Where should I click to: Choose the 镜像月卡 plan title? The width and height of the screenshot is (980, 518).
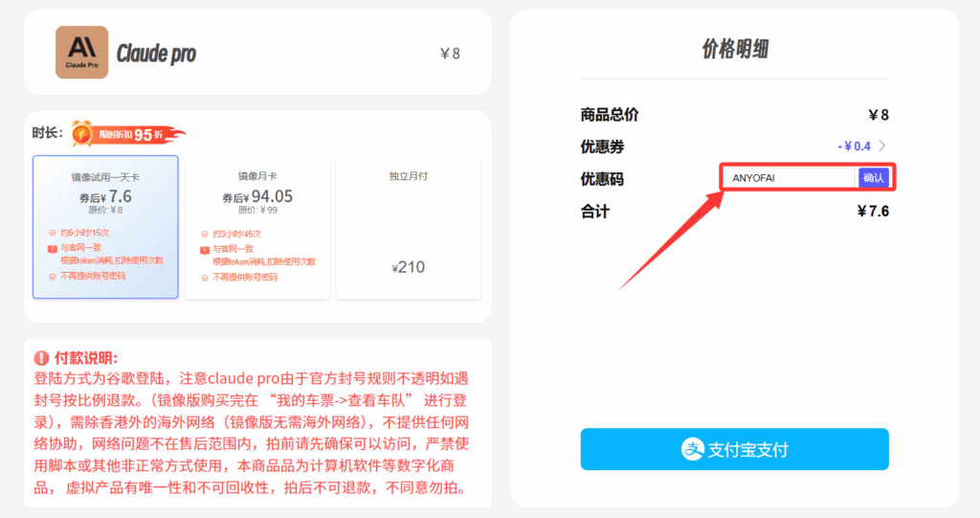pos(257,176)
